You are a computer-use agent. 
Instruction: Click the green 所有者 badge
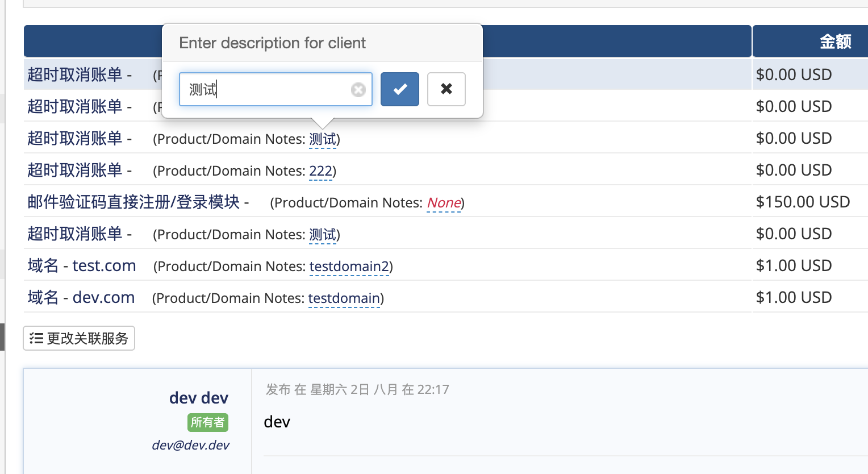[x=207, y=422]
